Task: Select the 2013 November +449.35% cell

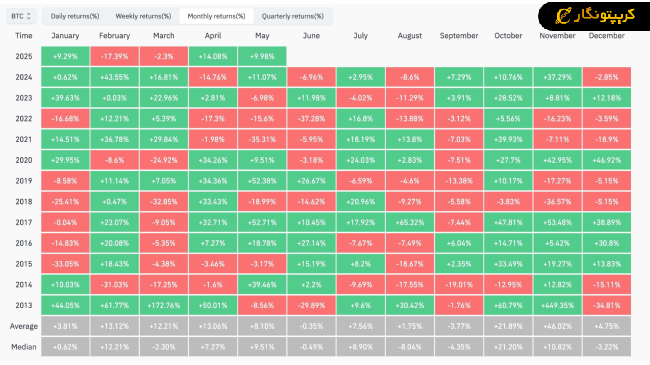Action: pos(558,305)
